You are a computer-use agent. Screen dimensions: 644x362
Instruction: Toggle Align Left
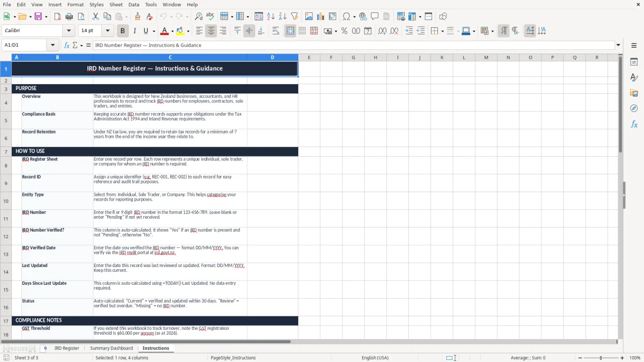[x=200, y=31]
